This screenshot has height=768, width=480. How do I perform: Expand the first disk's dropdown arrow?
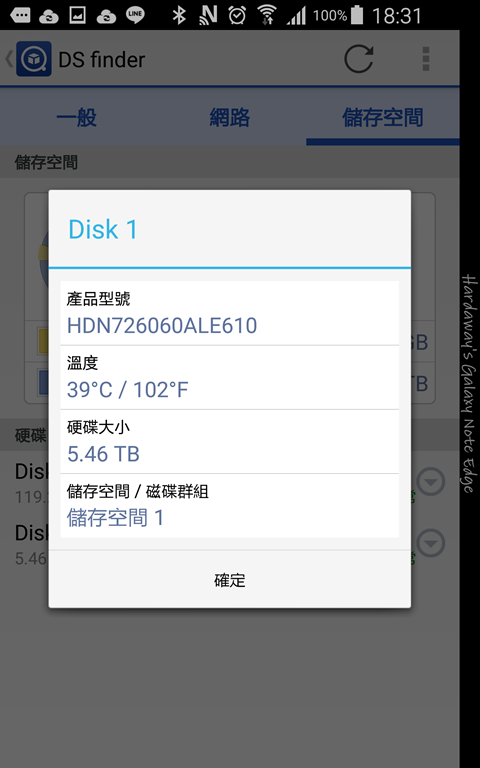tap(431, 482)
